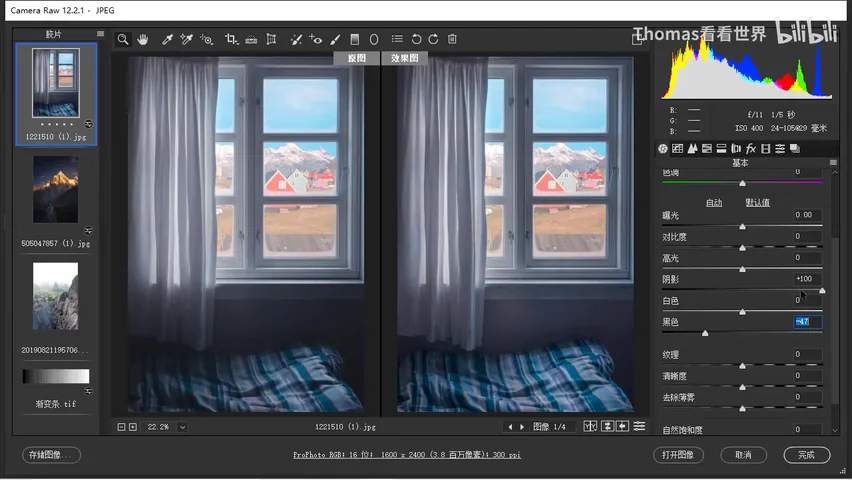Click the Shadows (阴影) slider handle
This screenshot has height=480, width=852.
pos(822,290)
